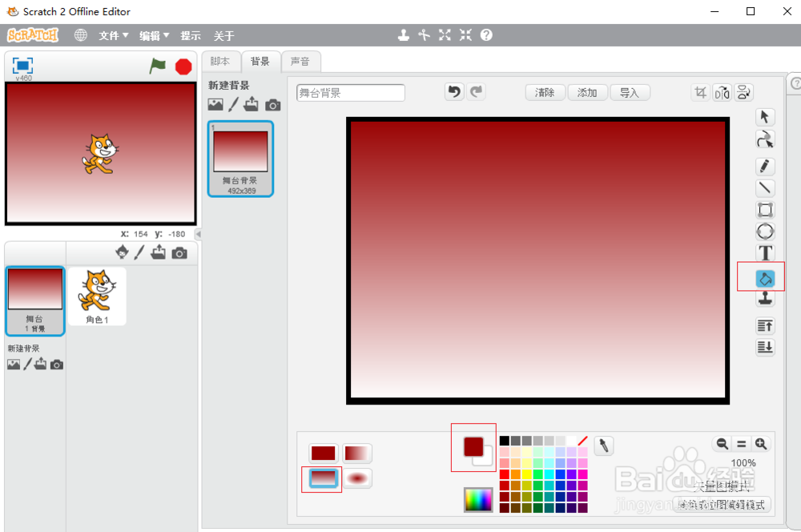Viewport: 801px width, 532px height.
Task: Pick a color with the eyedropper
Action: click(x=604, y=445)
